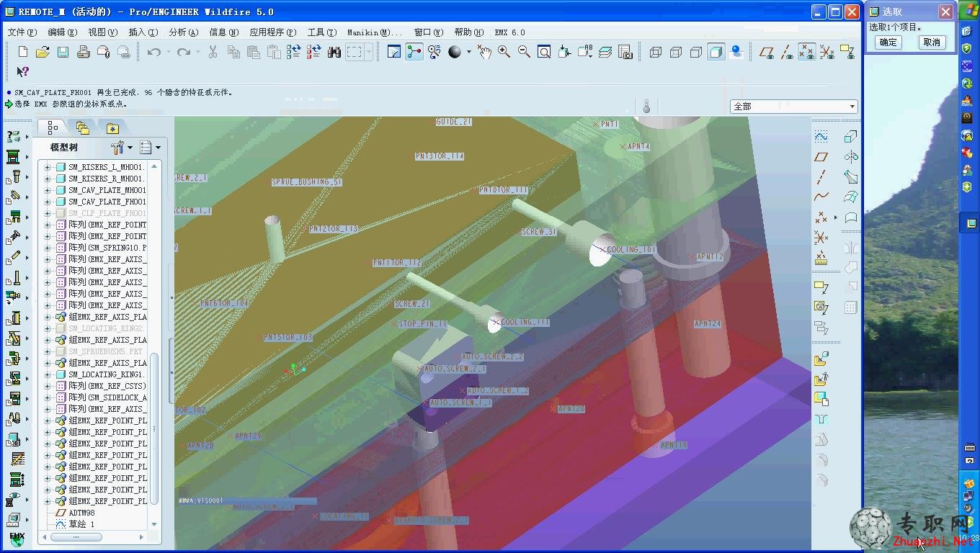Create a new file with the New icon
The image size is (980, 553).
point(23,52)
